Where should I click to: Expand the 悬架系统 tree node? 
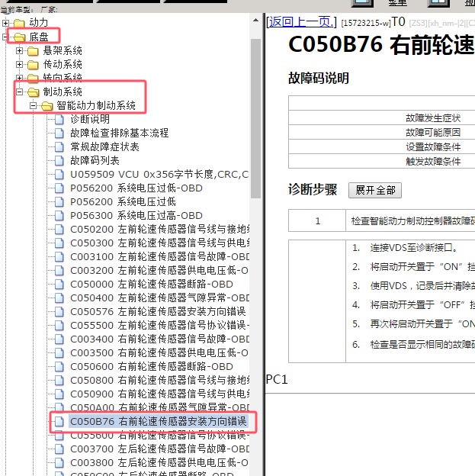(19, 50)
